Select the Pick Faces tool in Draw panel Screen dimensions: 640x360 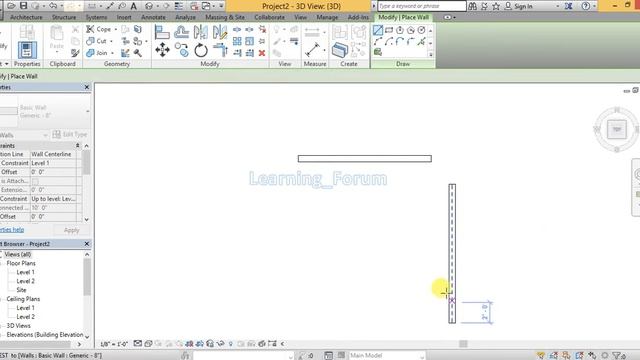click(378, 52)
